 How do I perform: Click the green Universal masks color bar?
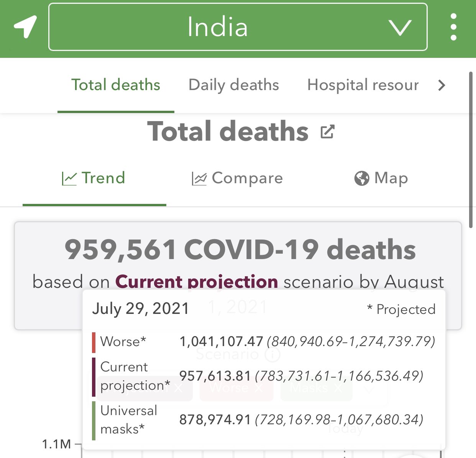pyautogui.click(x=94, y=420)
